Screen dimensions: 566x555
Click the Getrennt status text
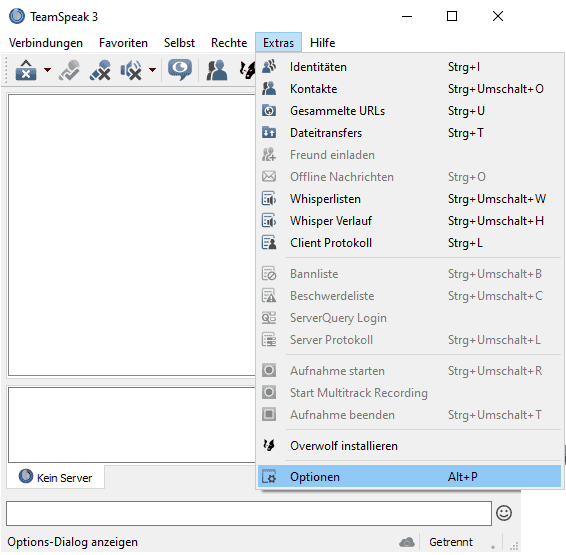click(x=450, y=542)
